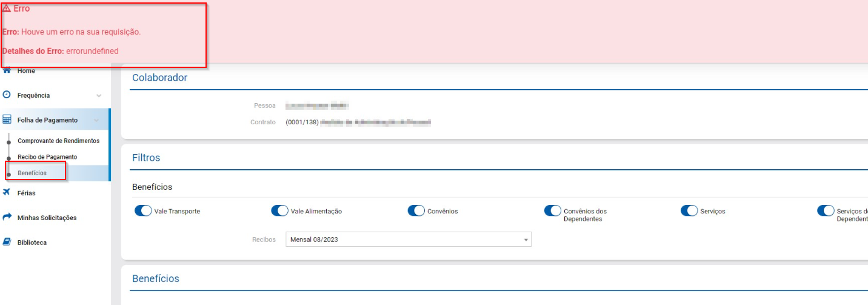Click the Folha de Pagamento calculator icon
Screen dimensions: 868x305
(7, 120)
